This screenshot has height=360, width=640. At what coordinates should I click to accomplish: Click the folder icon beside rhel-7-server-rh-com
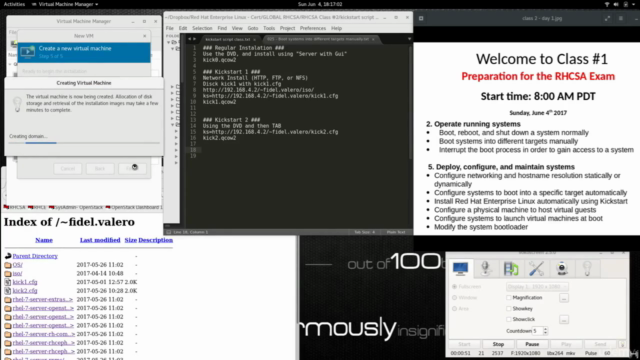(8, 334)
